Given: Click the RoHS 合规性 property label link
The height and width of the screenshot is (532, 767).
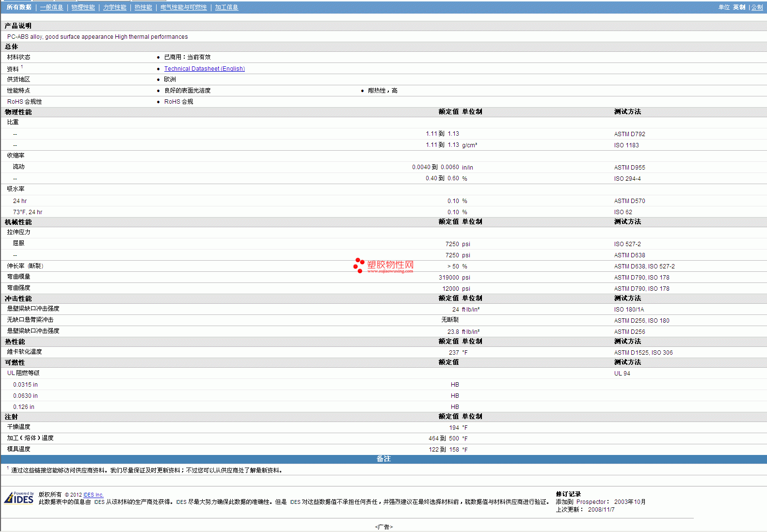Looking at the screenshot, I should [24, 102].
